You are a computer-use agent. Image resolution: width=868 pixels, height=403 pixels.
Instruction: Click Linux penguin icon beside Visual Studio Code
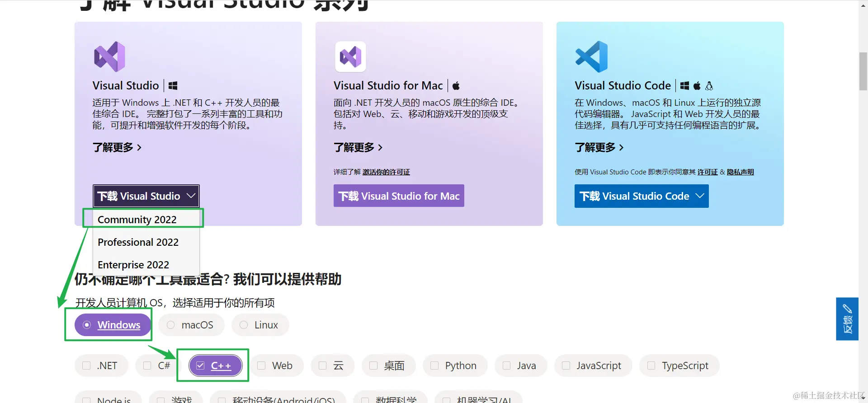coord(709,85)
